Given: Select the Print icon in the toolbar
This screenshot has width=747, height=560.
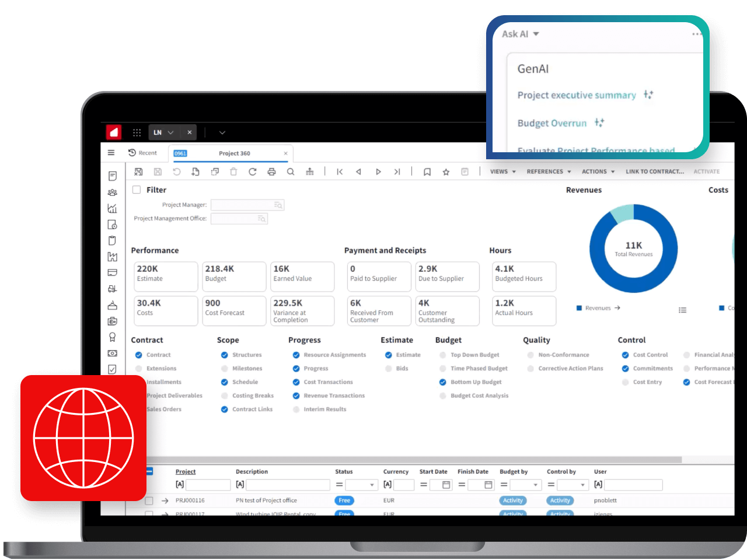Looking at the screenshot, I should pos(271,171).
